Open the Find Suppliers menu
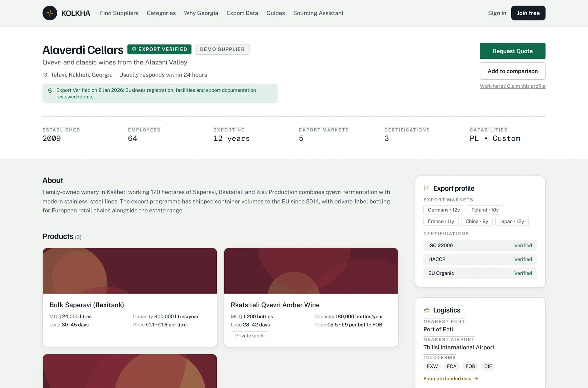588x388 pixels. [x=119, y=13]
